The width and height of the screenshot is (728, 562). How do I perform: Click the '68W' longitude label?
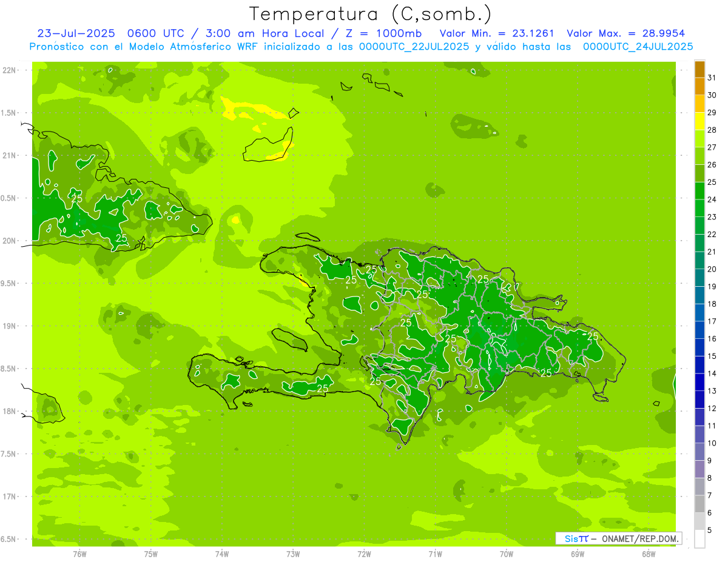649,554
